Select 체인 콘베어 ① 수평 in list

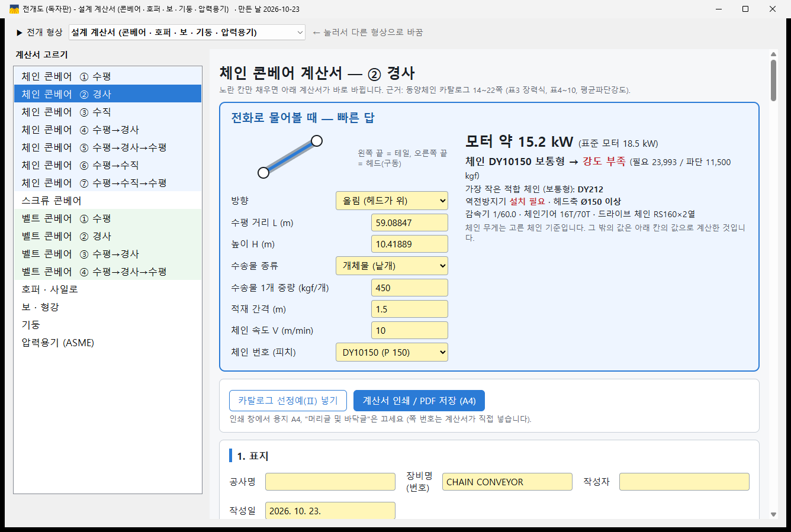[108, 76]
